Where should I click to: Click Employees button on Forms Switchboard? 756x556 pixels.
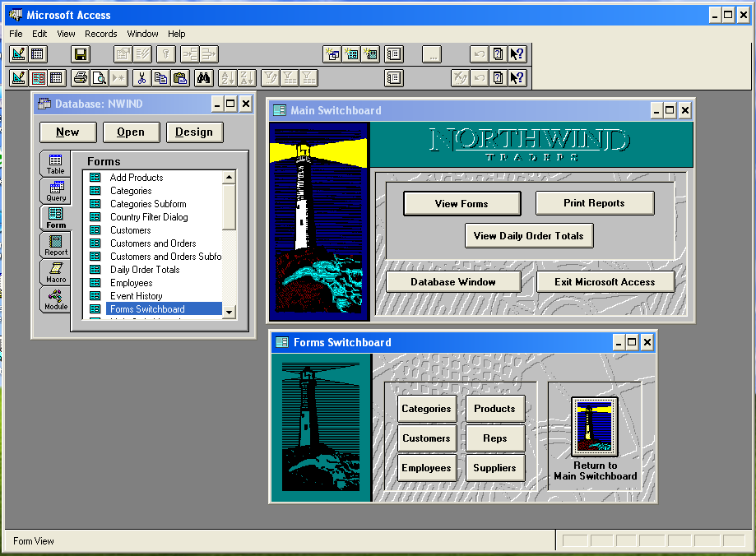click(427, 468)
